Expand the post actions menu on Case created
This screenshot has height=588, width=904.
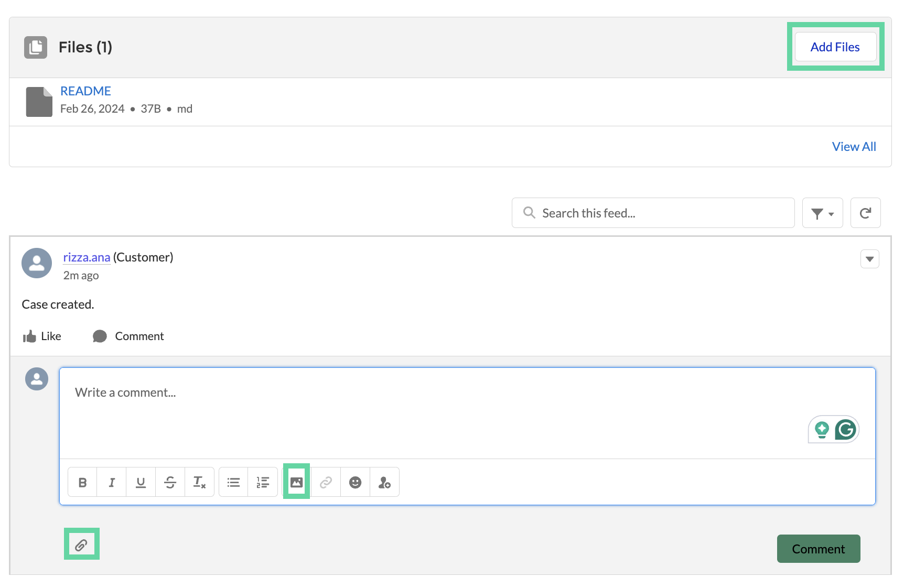pyautogui.click(x=869, y=258)
